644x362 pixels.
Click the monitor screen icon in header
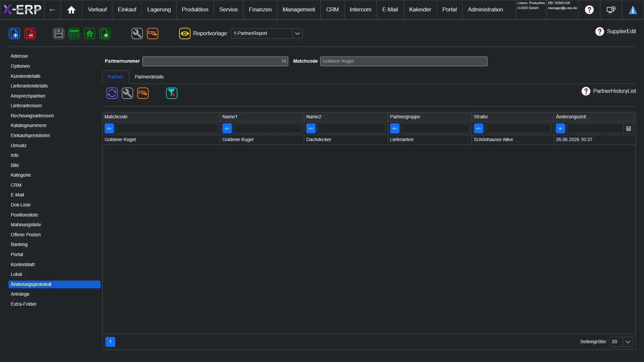point(611,10)
